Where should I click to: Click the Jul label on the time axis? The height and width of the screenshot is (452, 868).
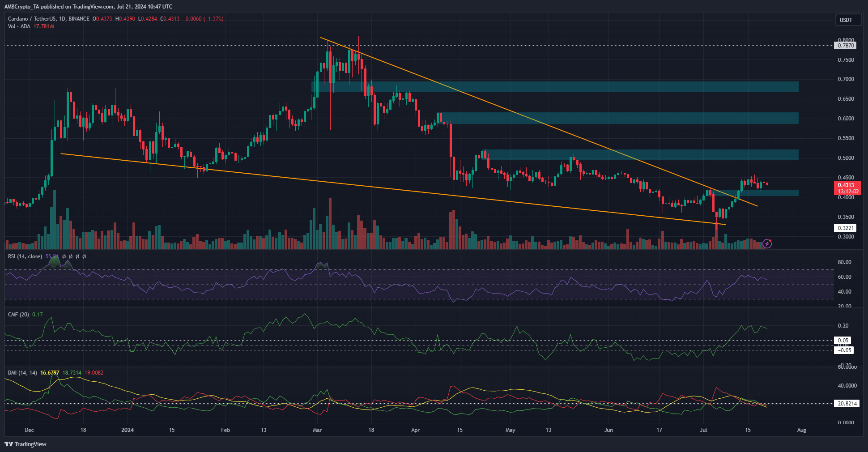[x=704, y=430]
